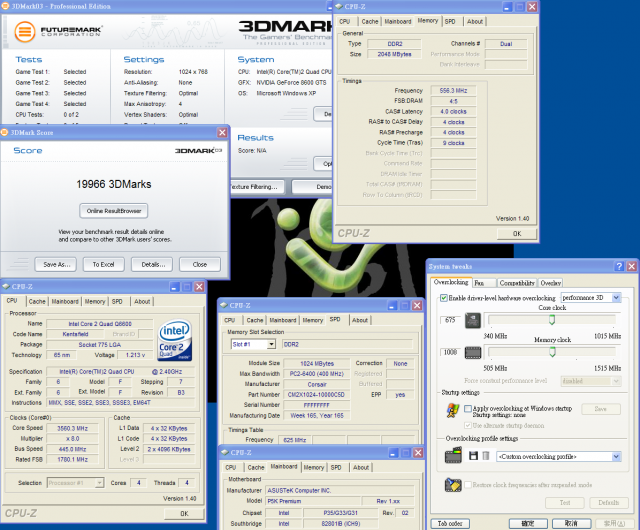Click the Intel Core 2 Quad logo
640x530 pixels.
[x=175, y=340]
